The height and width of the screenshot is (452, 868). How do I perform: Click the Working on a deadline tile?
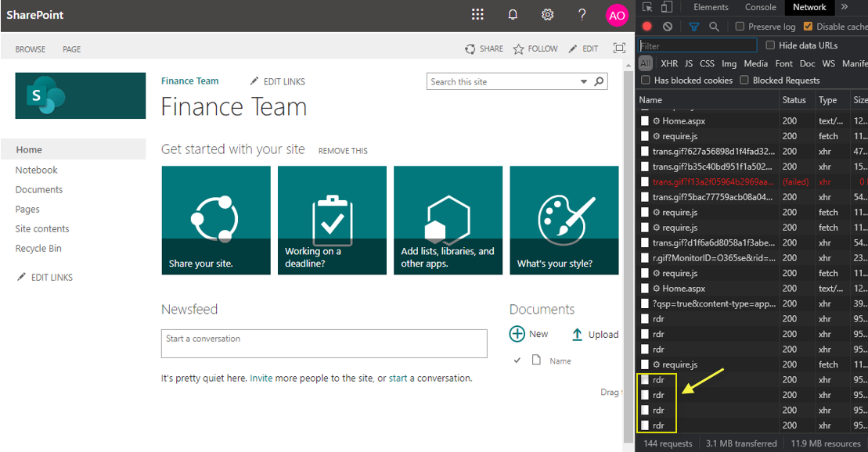point(332,221)
